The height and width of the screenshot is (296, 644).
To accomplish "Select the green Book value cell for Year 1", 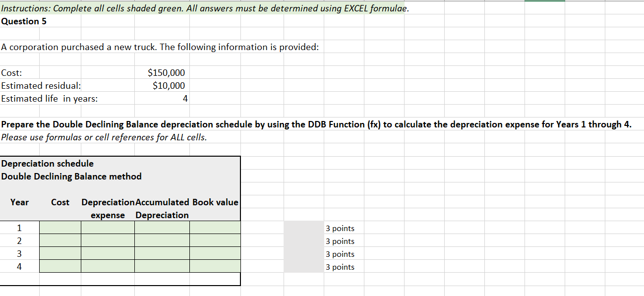I will pos(215,228).
